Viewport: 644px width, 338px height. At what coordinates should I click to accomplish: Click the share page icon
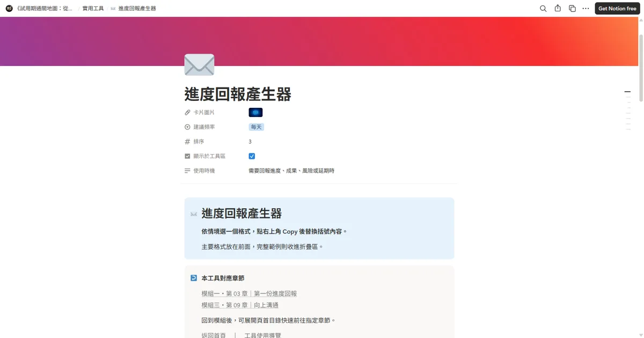558,9
